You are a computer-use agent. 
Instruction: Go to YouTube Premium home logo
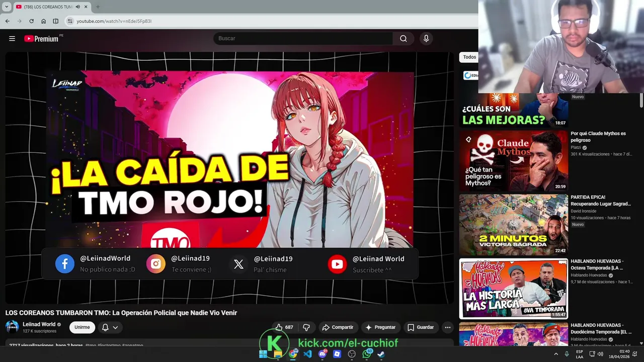pos(41,38)
